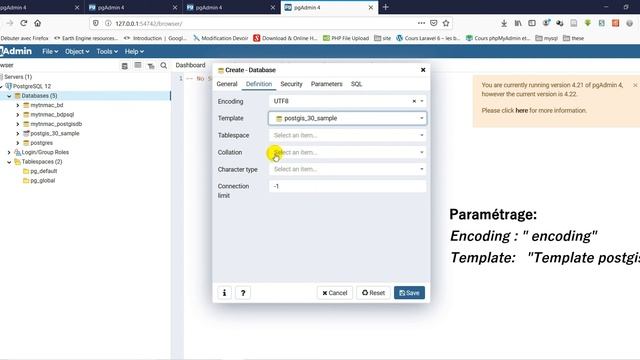Screen dimensions: 640x360
Task: Save the new database
Action: tap(409, 293)
